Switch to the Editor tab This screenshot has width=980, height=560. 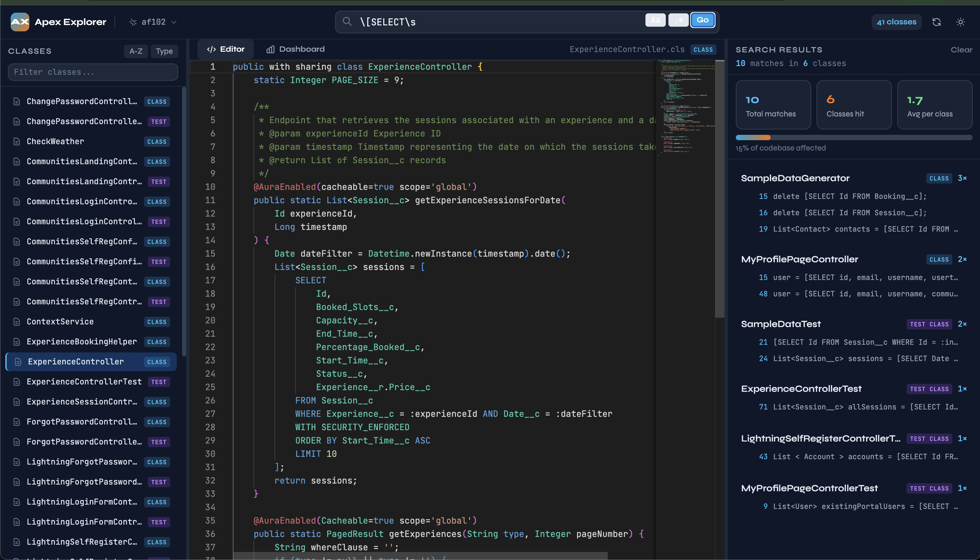tap(225, 49)
